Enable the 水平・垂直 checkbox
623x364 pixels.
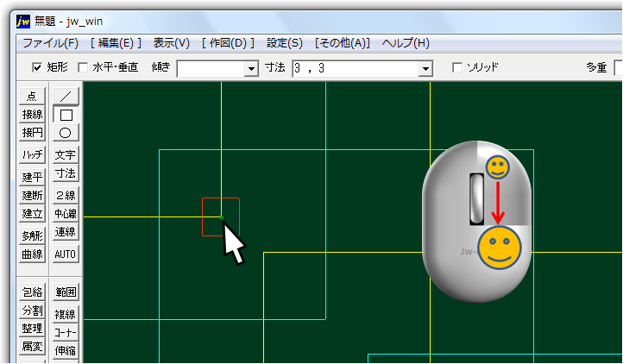(83, 67)
